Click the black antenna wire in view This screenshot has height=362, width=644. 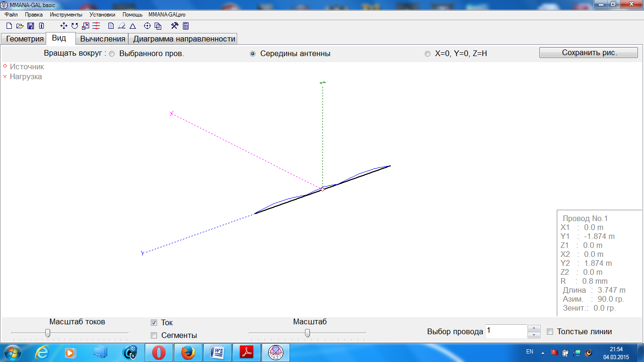322,190
